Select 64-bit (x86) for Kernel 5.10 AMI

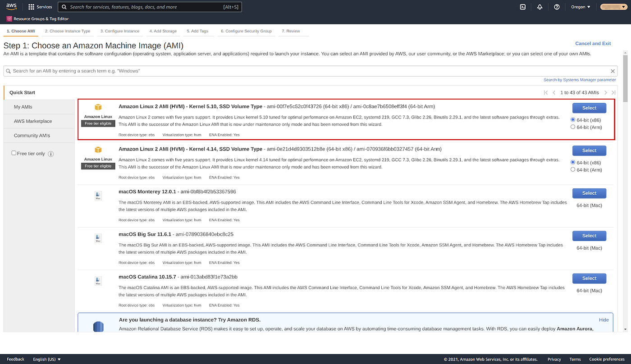tap(573, 120)
